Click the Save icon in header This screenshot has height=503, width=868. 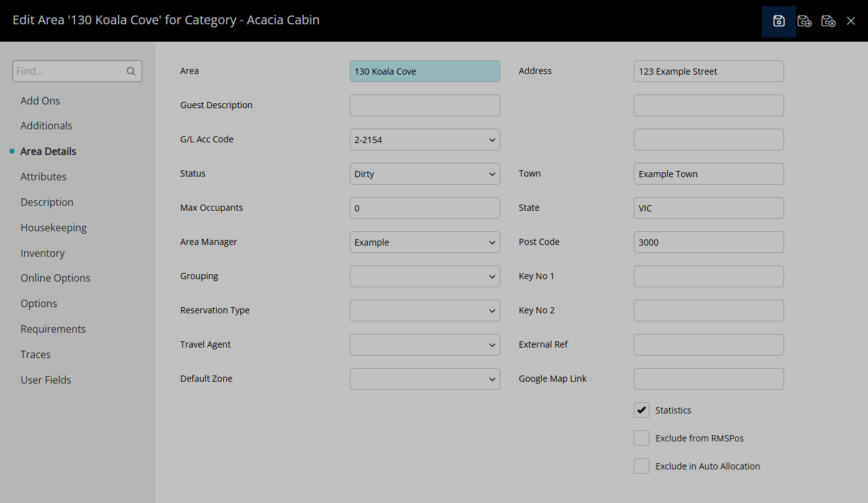(779, 21)
